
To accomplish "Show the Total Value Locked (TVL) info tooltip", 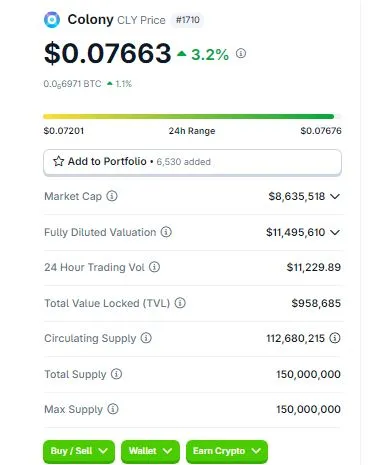I will click(180, 303).
